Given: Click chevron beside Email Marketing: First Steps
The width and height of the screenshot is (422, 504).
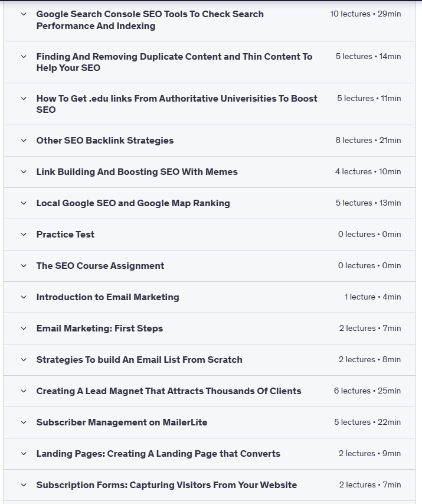Looking at the screenshot, I should [x=24, y=329].
